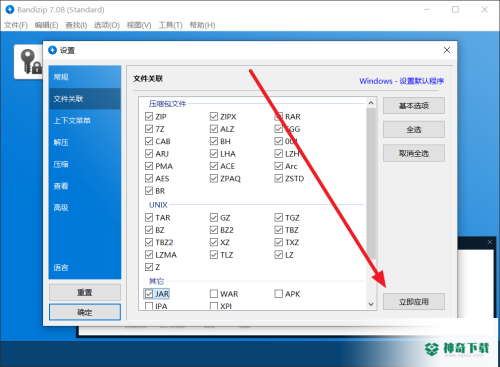Toggle the RAR checkbox
The width and height of the screenshot is (500, 367).
pos(279,116)
